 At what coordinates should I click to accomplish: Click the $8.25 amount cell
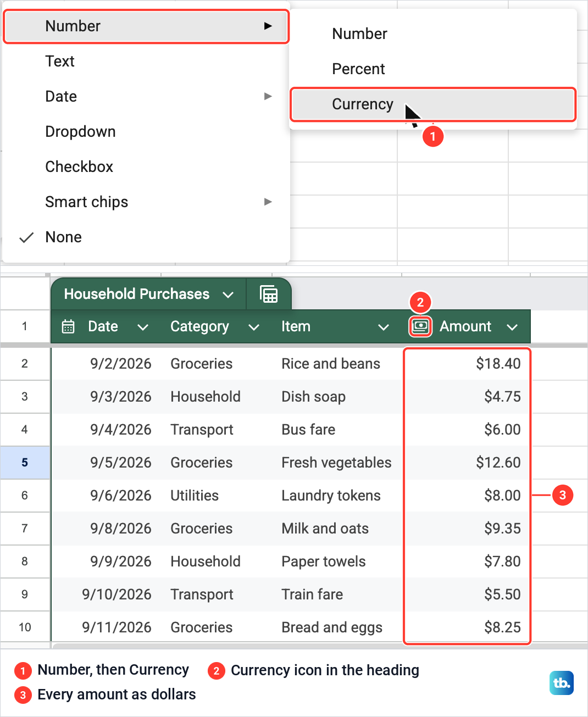467,627
